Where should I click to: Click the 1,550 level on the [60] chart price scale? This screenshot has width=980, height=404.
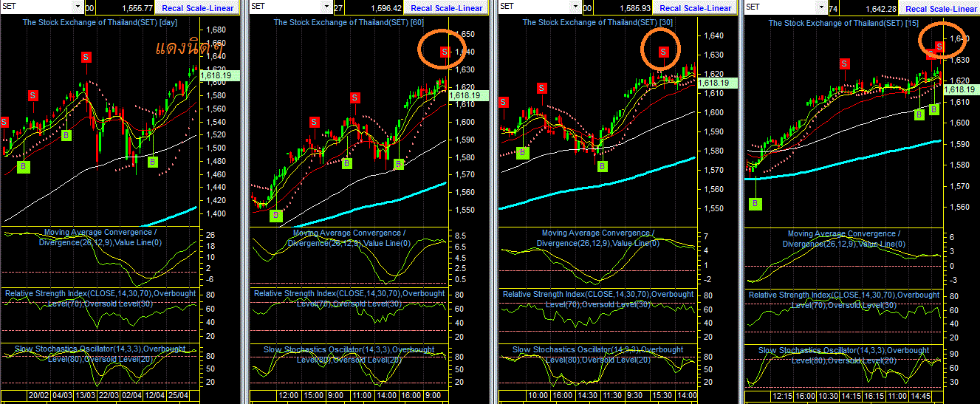465,210
